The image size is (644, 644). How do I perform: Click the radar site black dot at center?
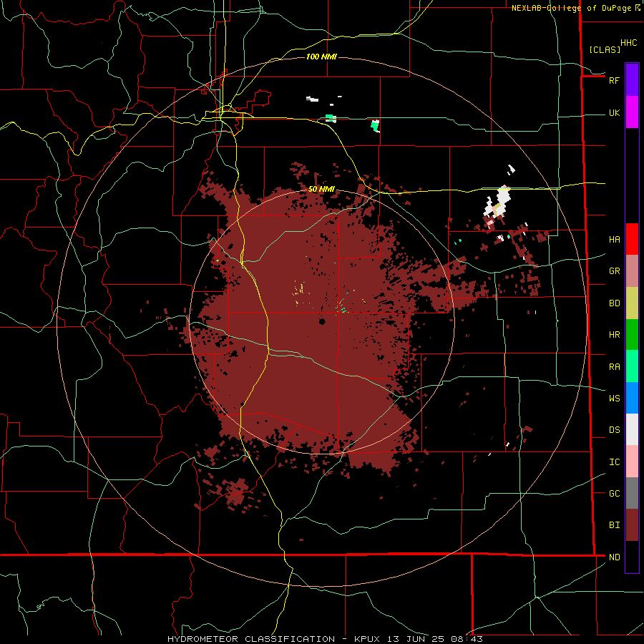(322, 321)
